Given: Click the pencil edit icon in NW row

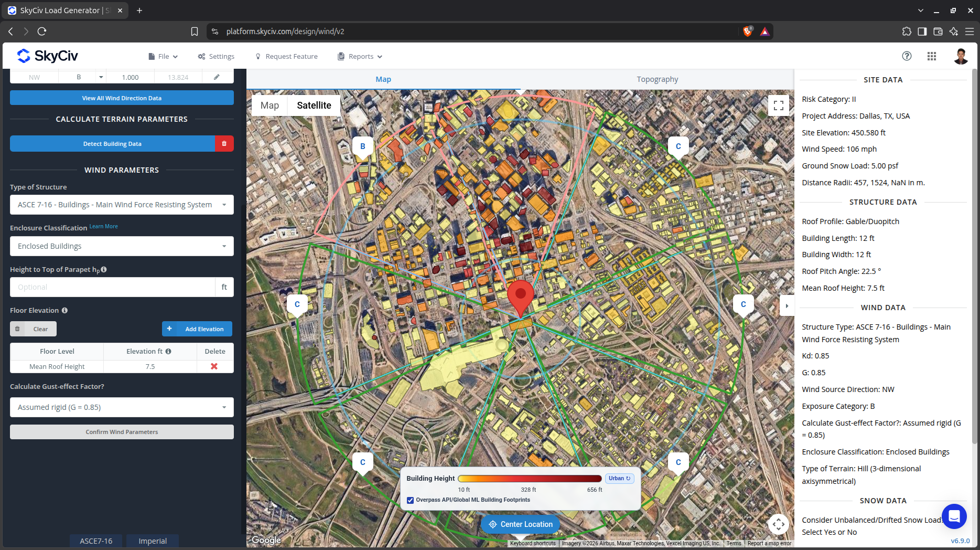Looking at the screenshot, I should (x=217, y=77).
